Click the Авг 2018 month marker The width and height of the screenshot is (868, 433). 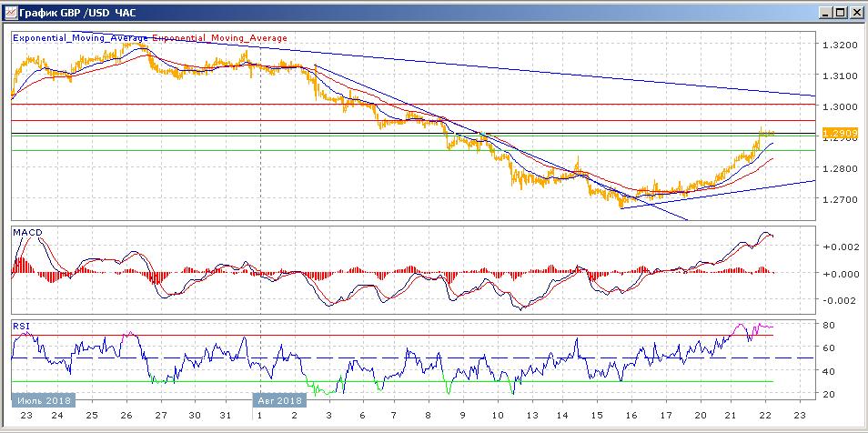(278, 399)
